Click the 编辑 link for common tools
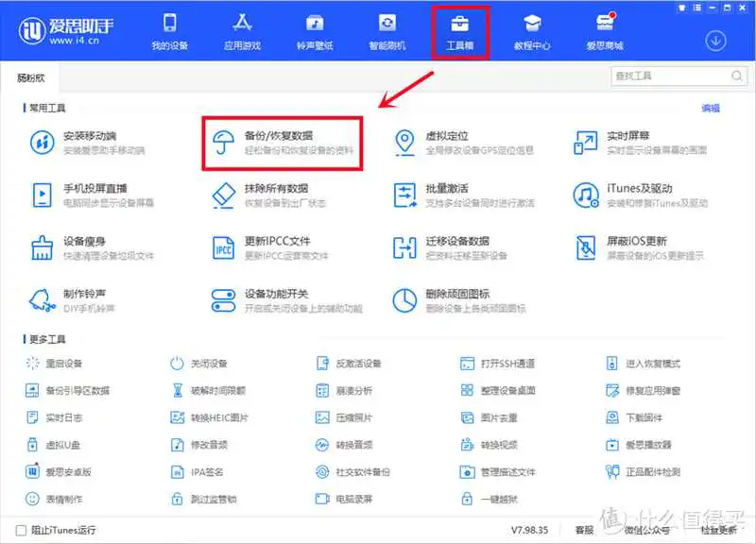The height and width of the screenshot is (544, 756). 711,108
